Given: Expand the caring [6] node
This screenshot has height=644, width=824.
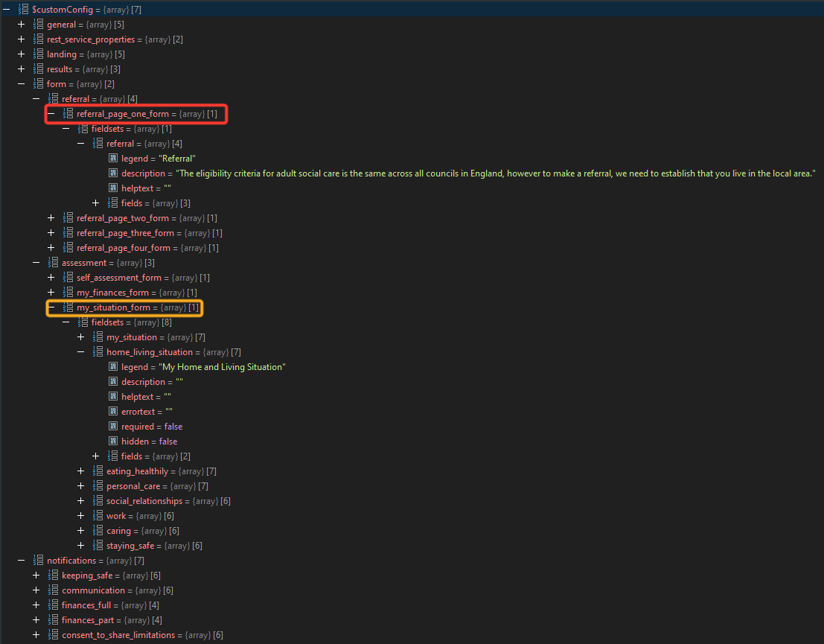Looking at the screenshot, I should click(81, 531).
